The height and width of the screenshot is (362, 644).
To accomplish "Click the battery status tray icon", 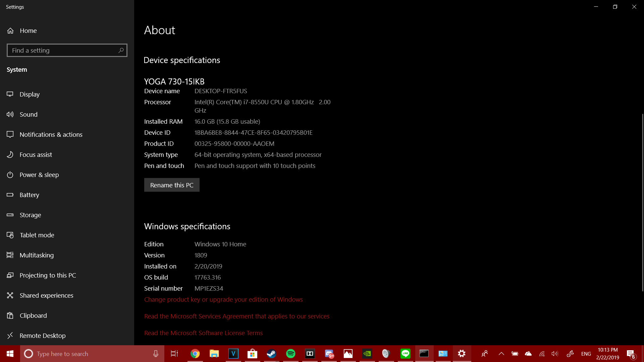I will tap(515, 354).
